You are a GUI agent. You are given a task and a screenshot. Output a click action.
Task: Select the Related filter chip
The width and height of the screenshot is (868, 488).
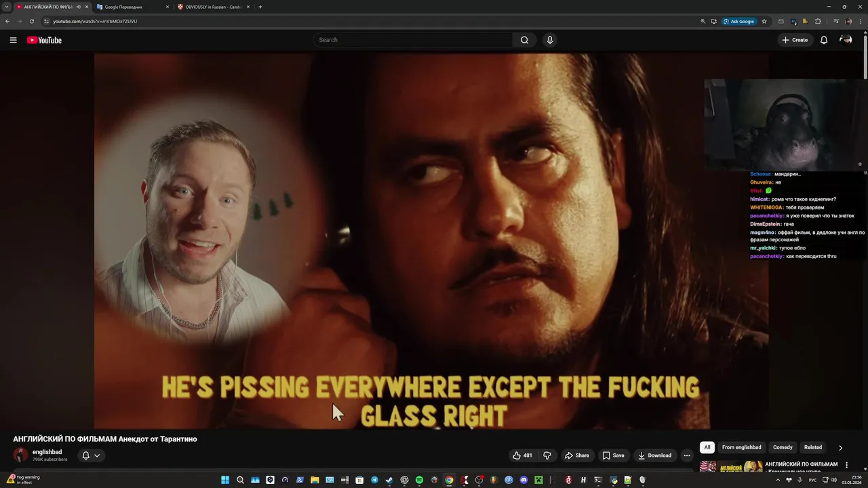coord(813,447)
